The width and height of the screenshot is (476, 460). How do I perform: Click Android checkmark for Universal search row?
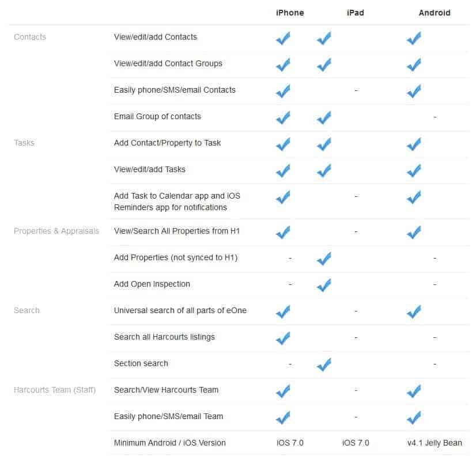[414, 311]
